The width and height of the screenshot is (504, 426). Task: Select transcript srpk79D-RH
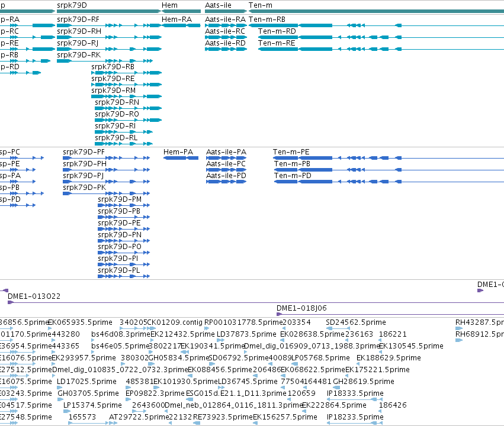(x=79, y=31)
